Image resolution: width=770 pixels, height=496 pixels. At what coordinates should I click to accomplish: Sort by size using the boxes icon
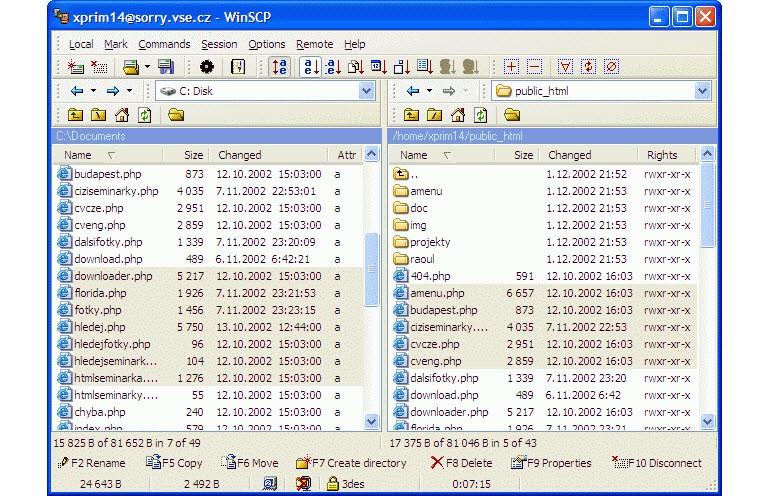[x=401, y=67]
